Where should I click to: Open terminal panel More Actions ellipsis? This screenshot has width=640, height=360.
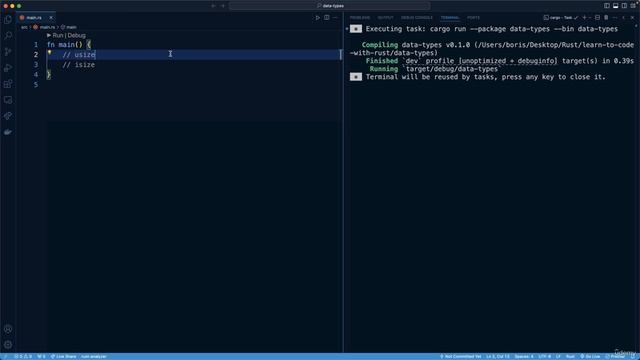coord(615,18)
